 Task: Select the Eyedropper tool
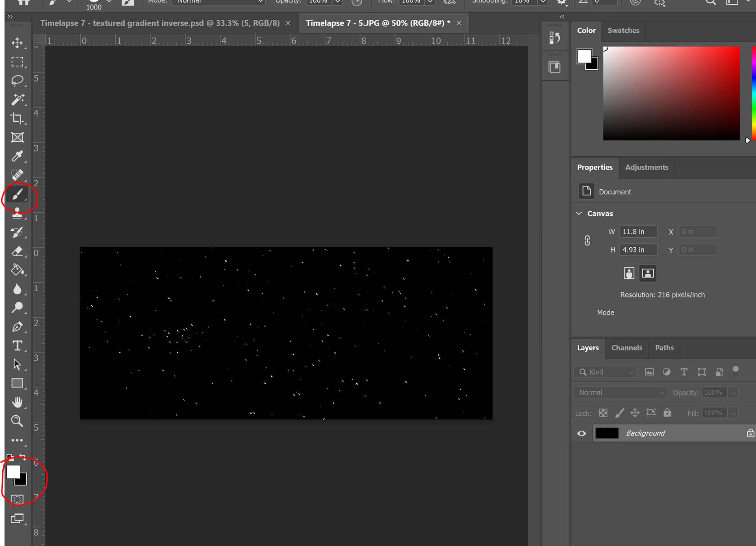click(x=17, y=156)
